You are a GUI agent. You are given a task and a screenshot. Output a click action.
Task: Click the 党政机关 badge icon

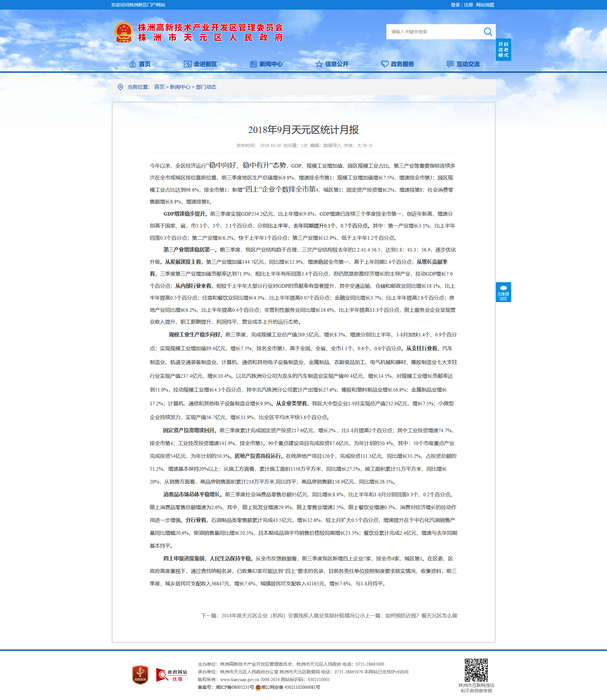coord(140,675)
